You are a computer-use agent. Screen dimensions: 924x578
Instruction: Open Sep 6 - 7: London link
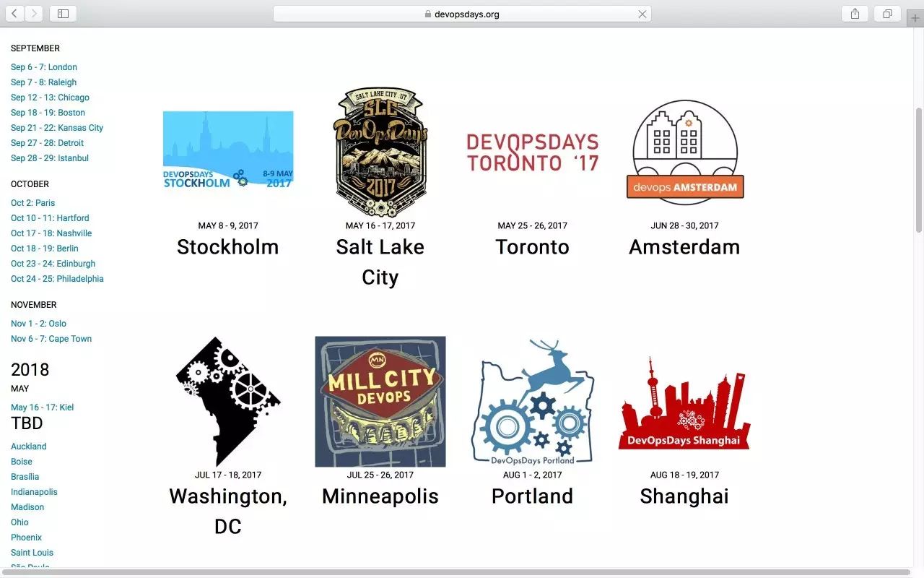pos(44,67)
